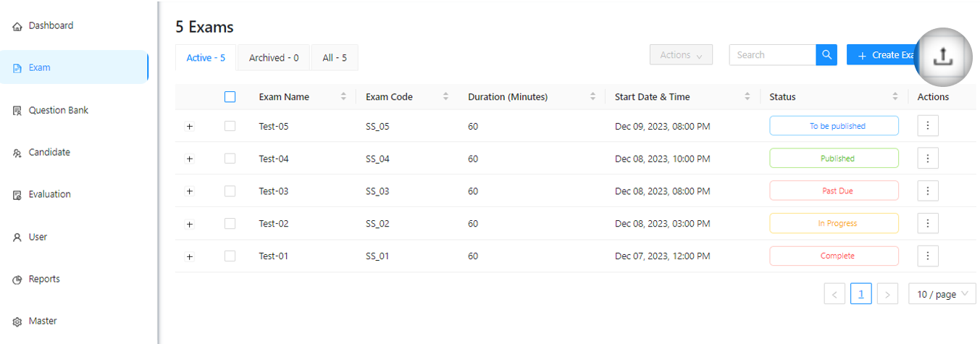
Task: Click the Complete status badge
Action: [834, 256]
